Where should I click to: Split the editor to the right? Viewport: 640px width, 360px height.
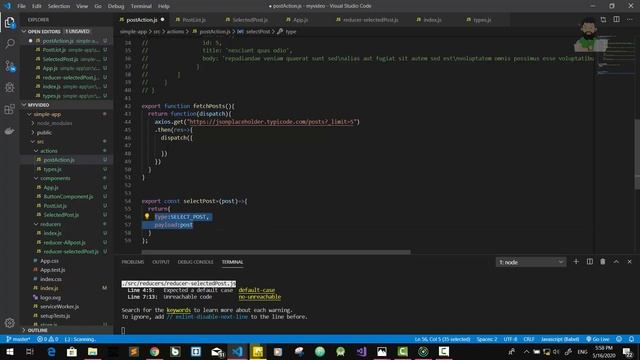(616, 19)
